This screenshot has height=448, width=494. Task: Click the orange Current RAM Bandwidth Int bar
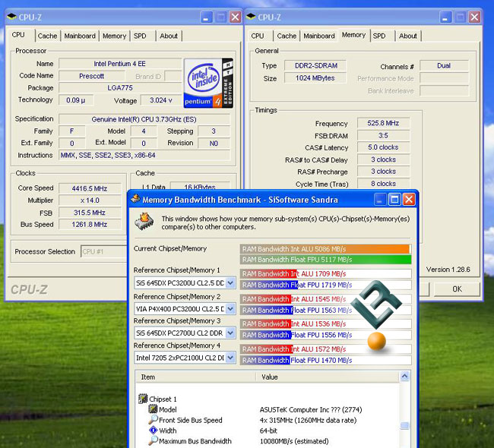click(x=325, y=248)
